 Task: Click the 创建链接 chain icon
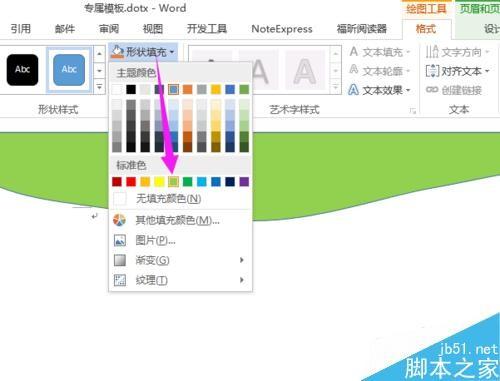[x=432, y=90]
